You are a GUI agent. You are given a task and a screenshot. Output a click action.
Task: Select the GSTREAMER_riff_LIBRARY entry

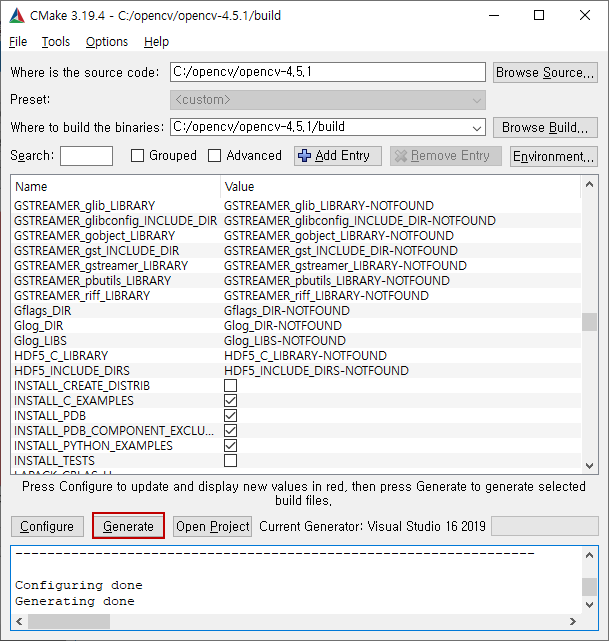pyautogui.click(x=82, y=296)
